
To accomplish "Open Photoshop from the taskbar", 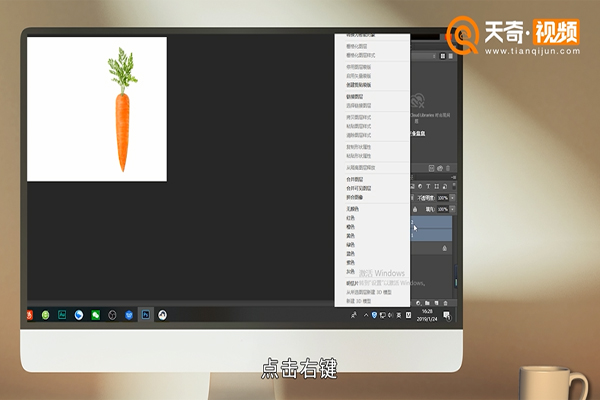I will tap(146, 315).
